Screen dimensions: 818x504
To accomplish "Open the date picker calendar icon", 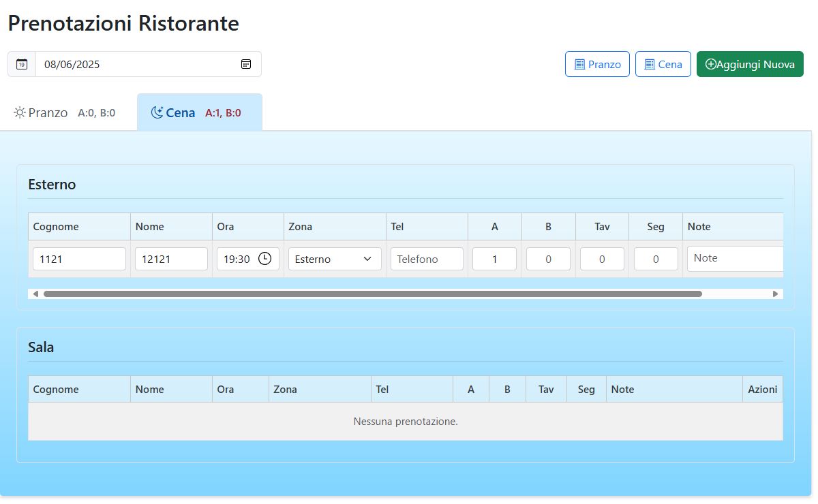I will [246, 64].
